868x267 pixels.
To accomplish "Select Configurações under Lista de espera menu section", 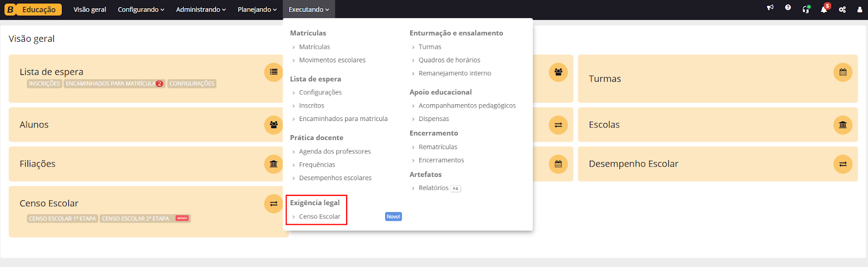I will [x=320, y=93].
